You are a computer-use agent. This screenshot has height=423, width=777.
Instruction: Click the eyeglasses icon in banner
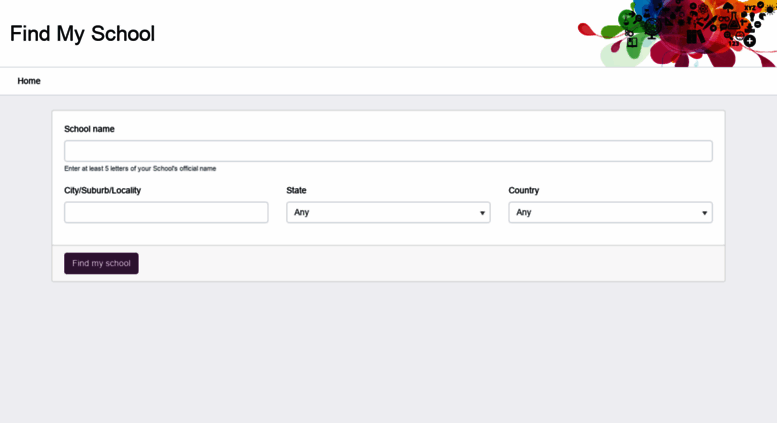click(723, 18)
